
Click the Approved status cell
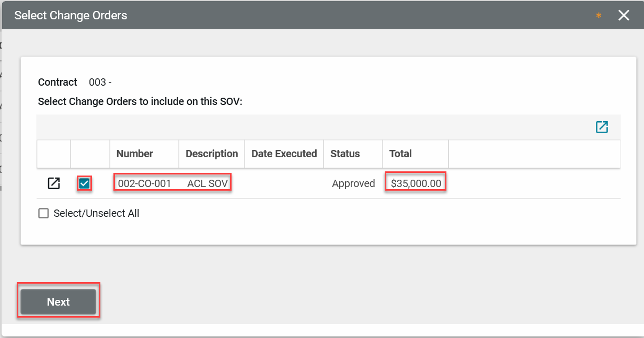point(353,183)
